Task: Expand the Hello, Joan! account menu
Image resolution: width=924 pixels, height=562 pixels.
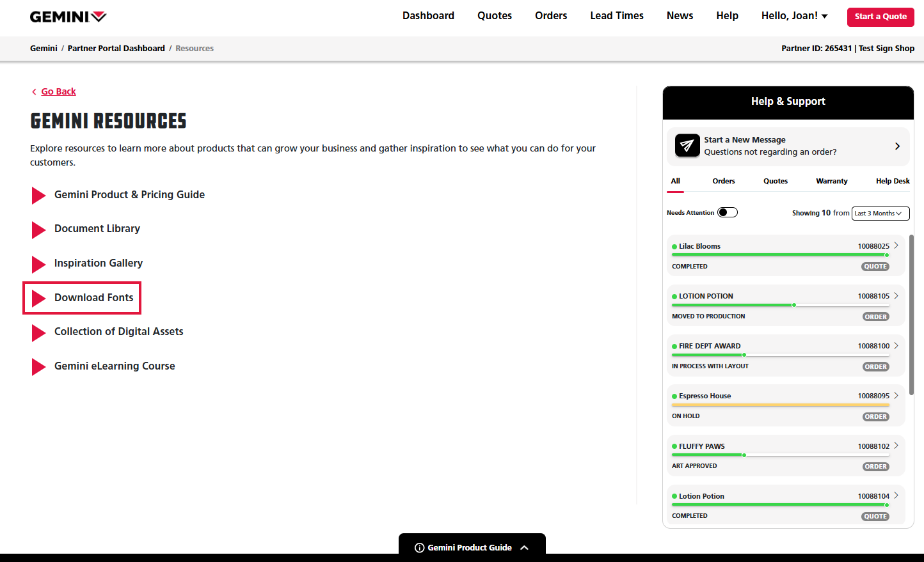Action: coord(794,16)
